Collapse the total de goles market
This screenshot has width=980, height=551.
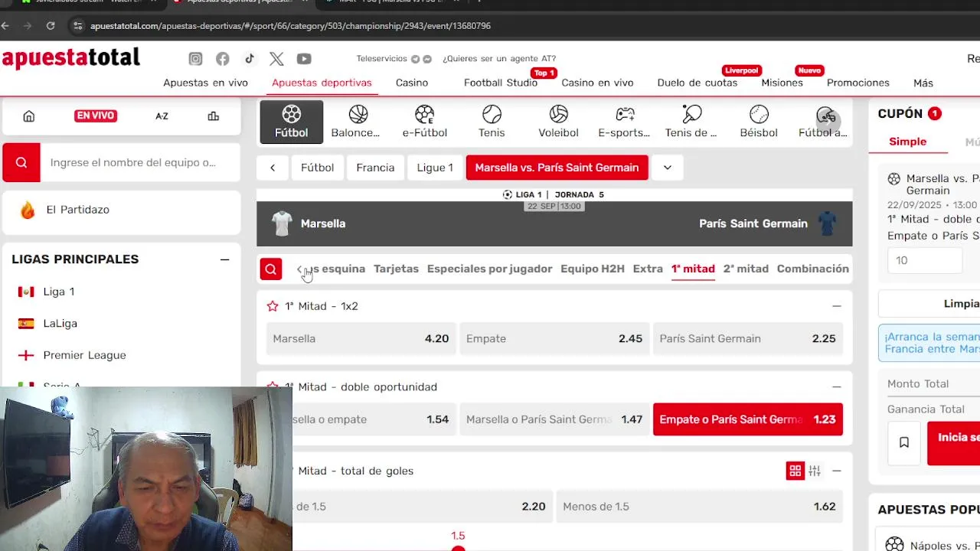(836, 471)
